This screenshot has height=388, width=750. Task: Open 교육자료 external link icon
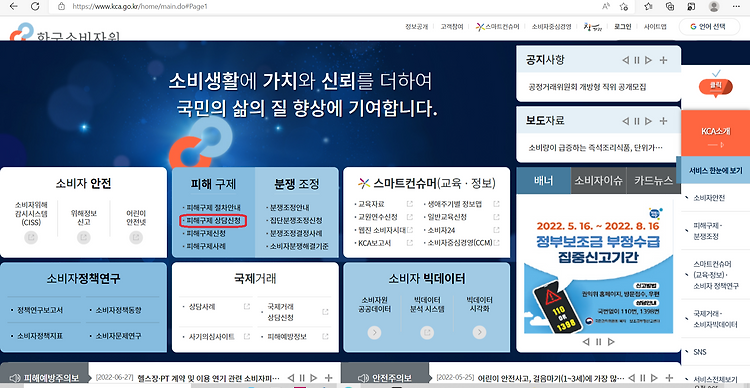point(409,204)
